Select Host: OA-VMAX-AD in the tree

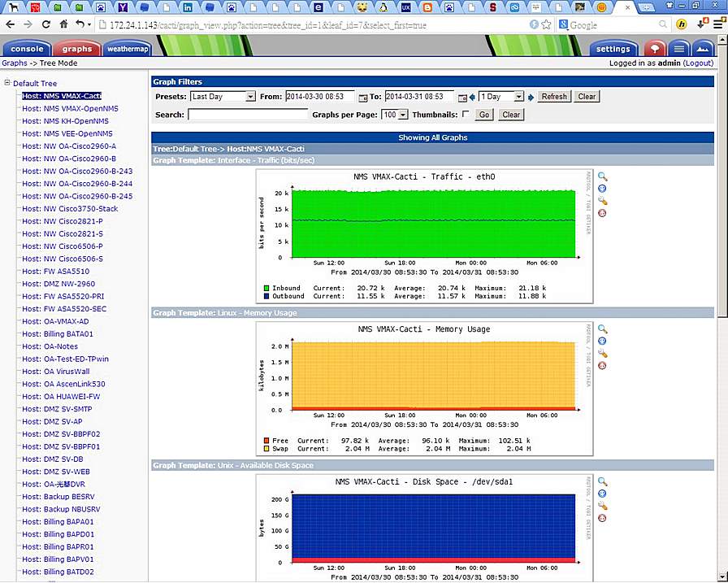tap(55, 321)
